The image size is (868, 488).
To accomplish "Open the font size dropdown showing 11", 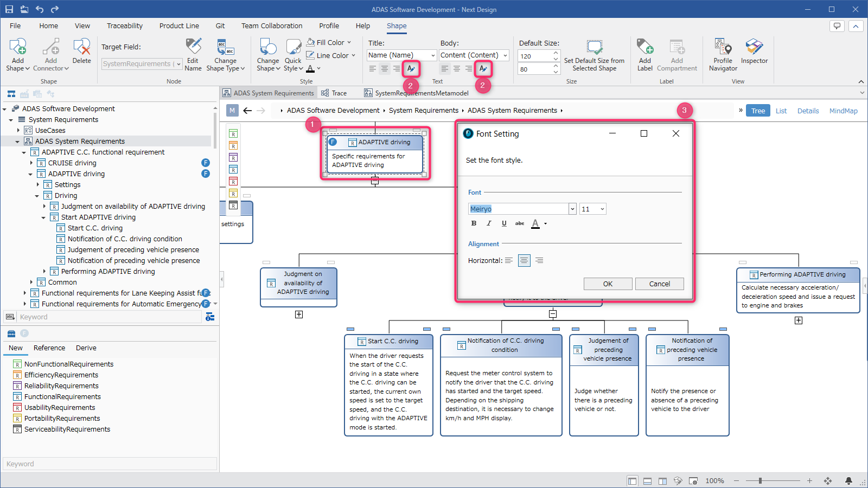I will (x=602, y=209).
